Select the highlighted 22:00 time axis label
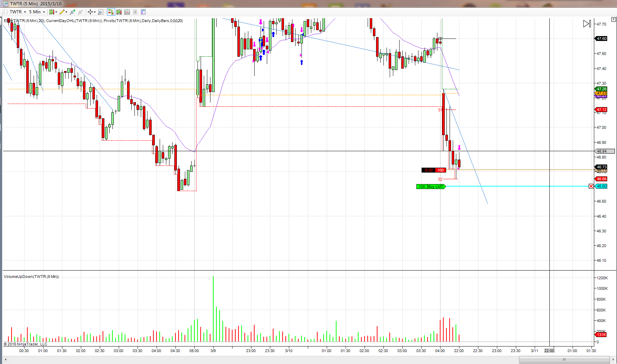 tap(549, 351)
